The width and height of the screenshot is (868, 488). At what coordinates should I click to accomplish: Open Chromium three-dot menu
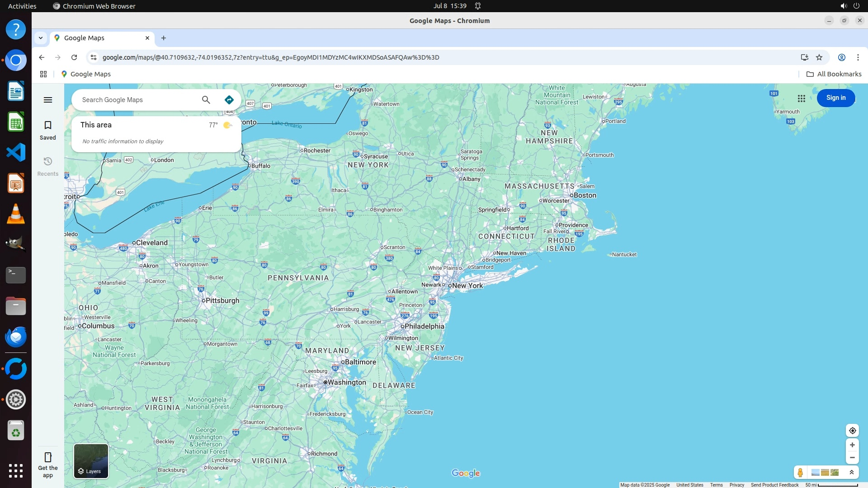tap(858, 57)
